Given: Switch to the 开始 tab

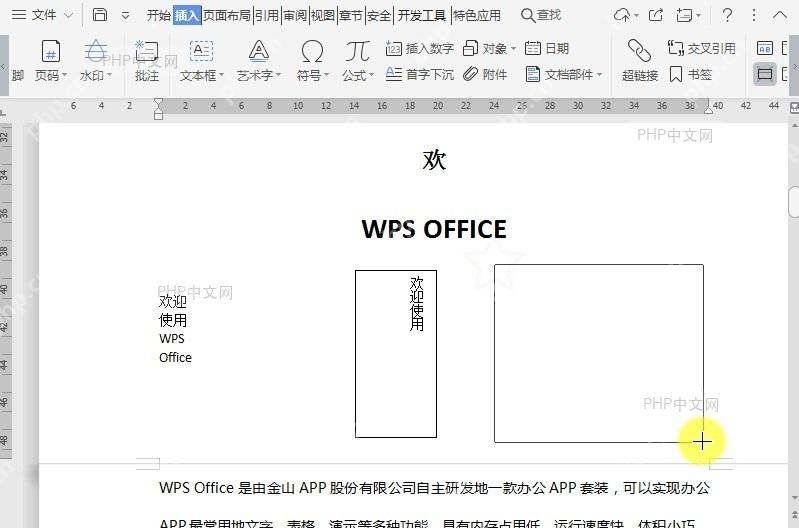Looking at the screenshot, I should [158, 15].
